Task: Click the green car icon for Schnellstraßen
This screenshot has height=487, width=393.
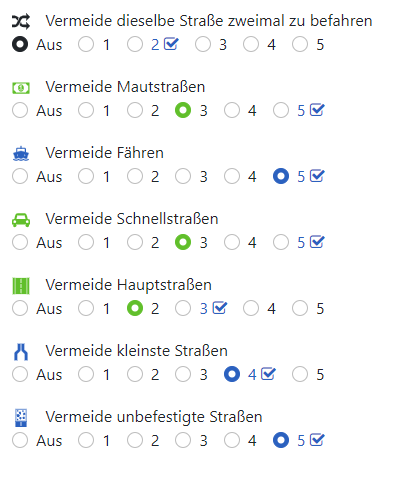Action: [x=21, y=220]
